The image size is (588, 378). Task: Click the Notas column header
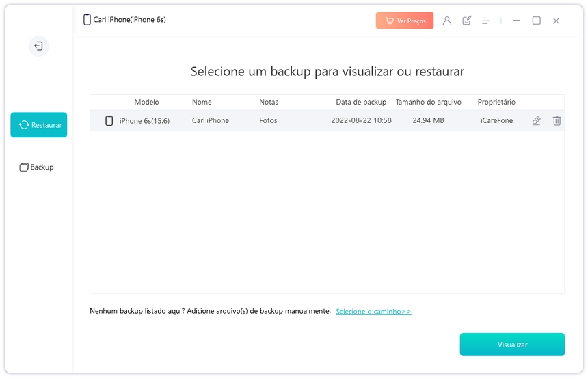(x=269, y=102)
